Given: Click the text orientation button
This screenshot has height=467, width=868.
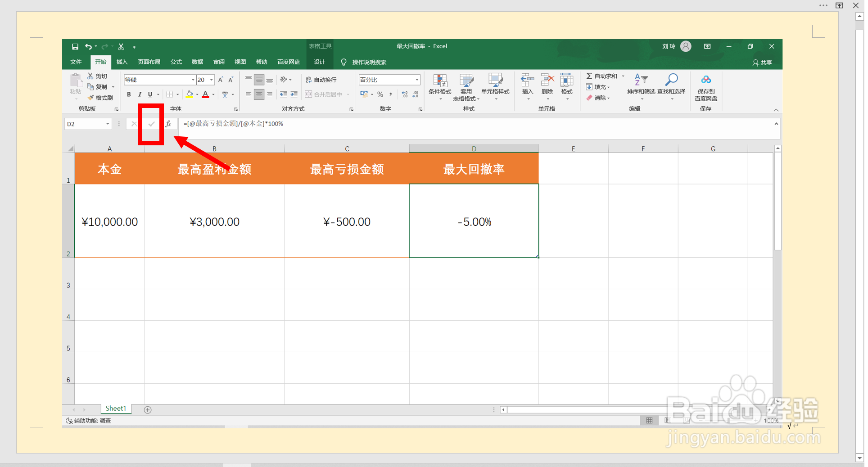Looking at the screenshot, I should click(x=284, y=80).
